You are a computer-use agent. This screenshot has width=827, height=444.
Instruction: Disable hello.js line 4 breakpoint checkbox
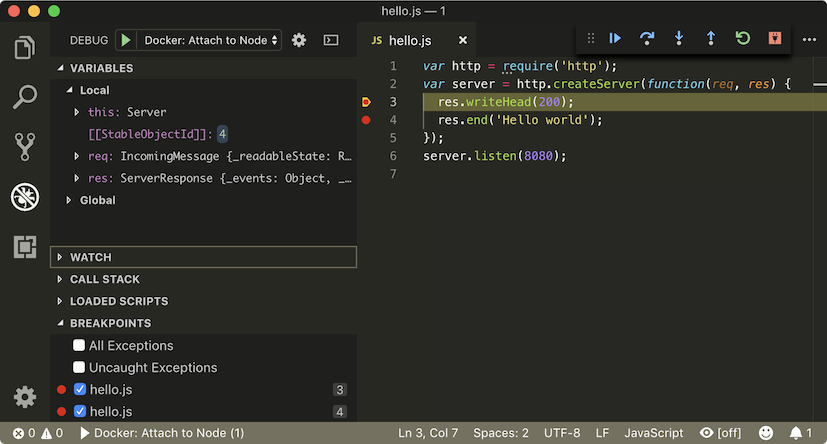[80, 411]
